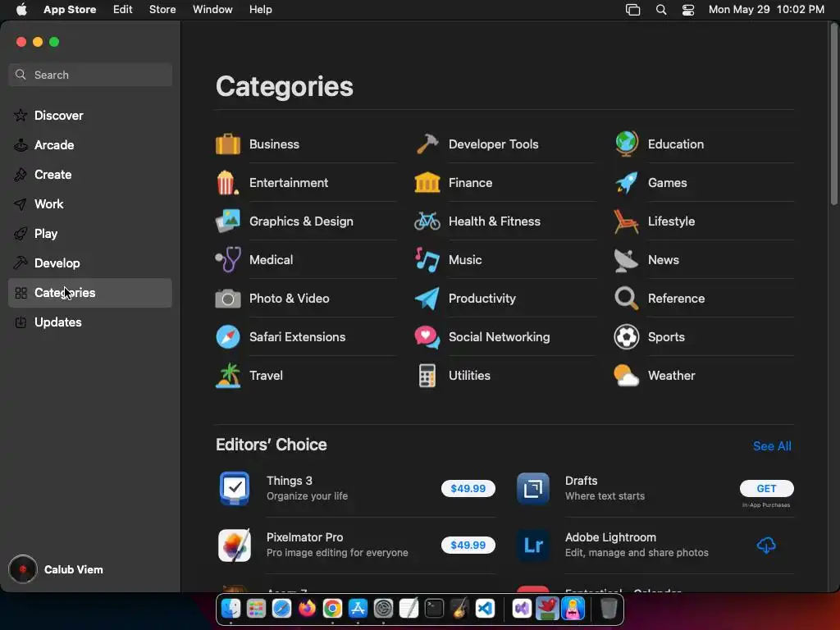The height and width of the screenshot is (630, 840).
Task: Select the Weather sun cloud icon
Action: [626, 376]
